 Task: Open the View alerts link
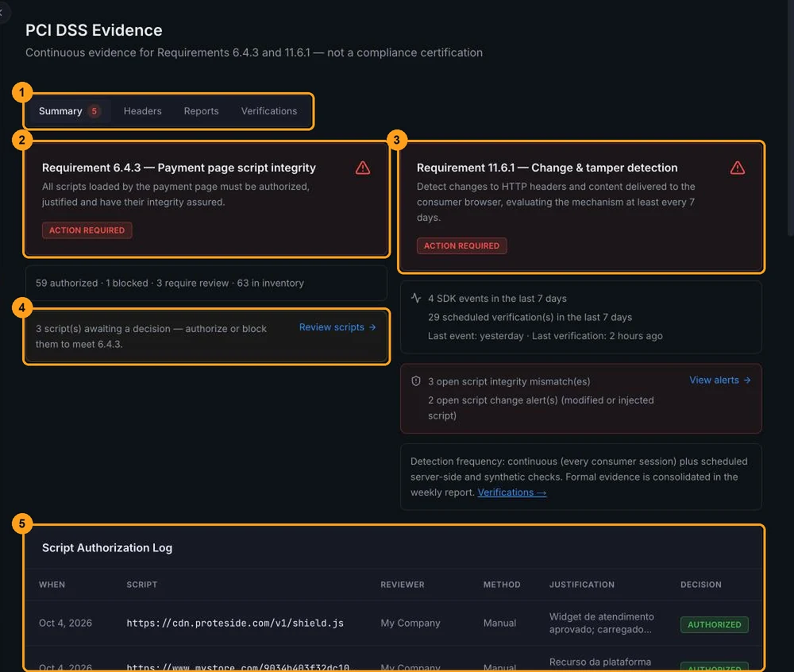tap(719, 380)
